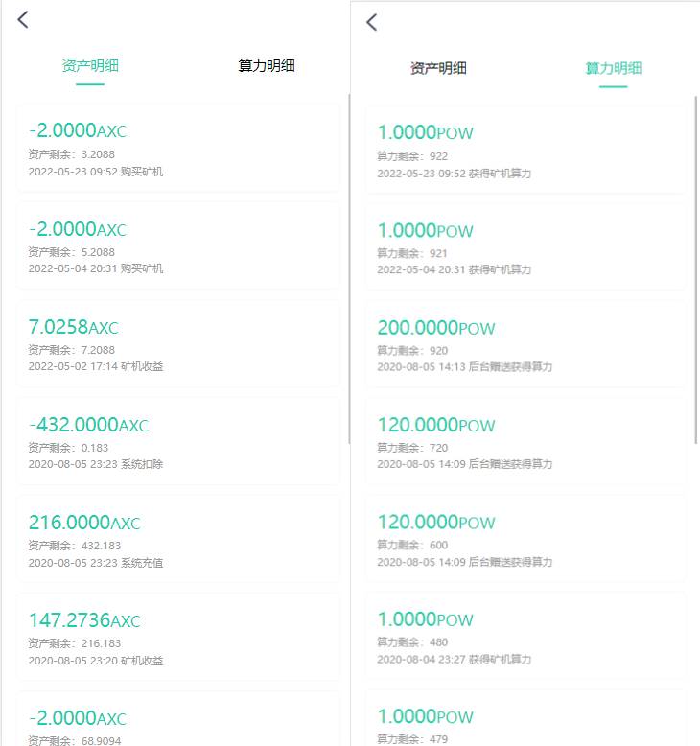This screenshot has width=700, height=746.
Task: Open the -2.0000AXC record dated 2022-05-04
Action: click(x=178, y=246)
